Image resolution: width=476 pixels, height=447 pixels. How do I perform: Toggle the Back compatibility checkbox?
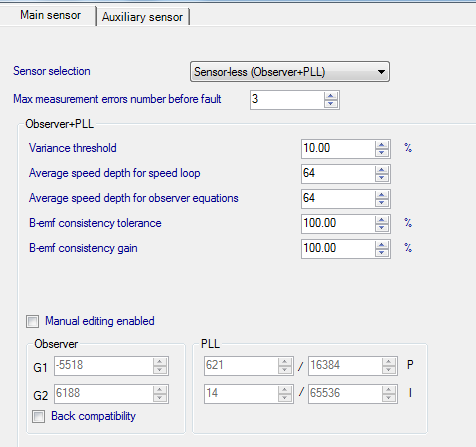(38, 417)
